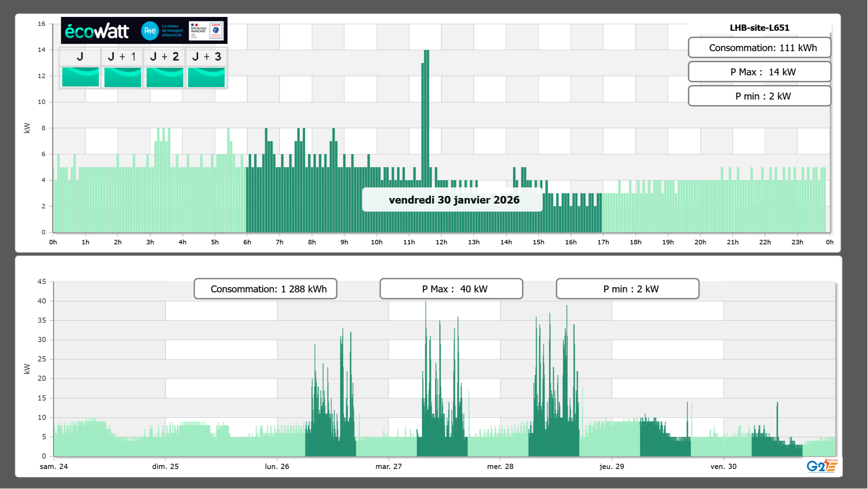Screen dimensions: 868x489
Task: Click the green signal icon under J + 1
Action: (x=122, y=77)
